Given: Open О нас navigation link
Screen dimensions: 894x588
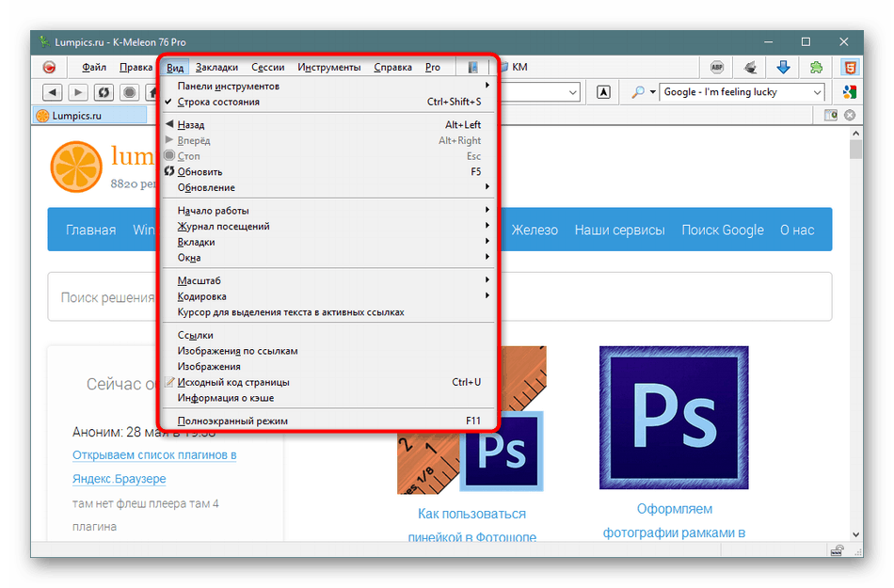Looking at the screenshot, I should 797,230.
